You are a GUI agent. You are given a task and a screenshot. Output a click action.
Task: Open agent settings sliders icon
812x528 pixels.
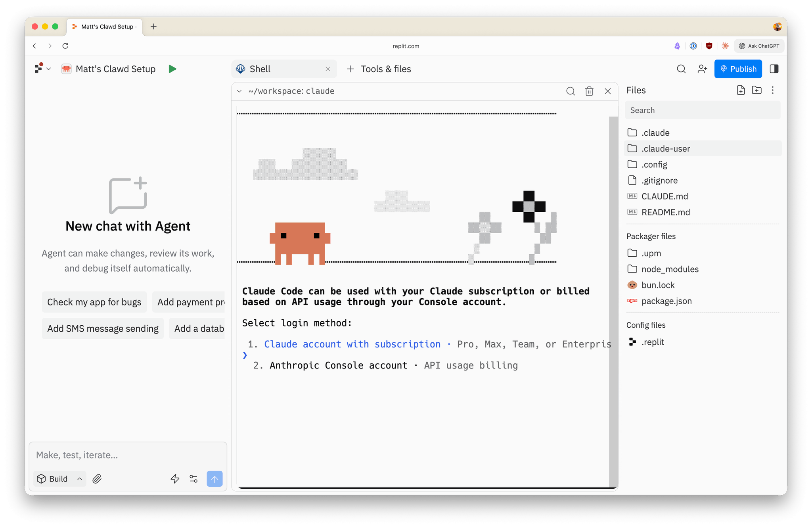click(193, 479)
